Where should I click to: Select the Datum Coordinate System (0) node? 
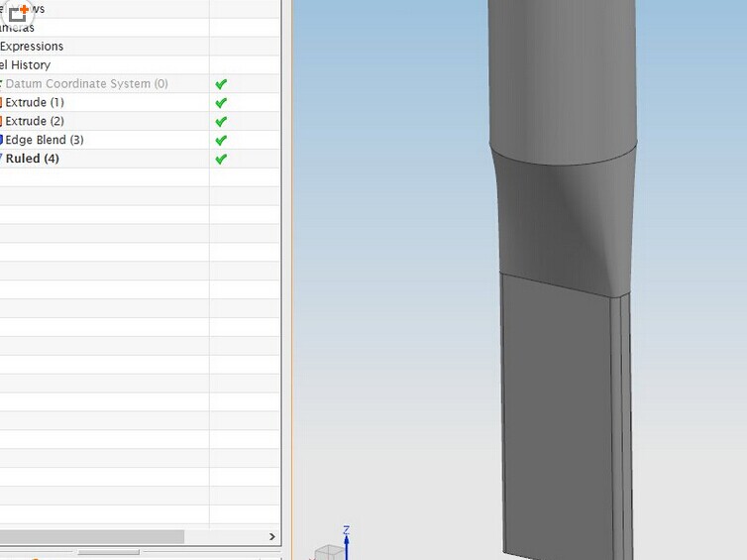86,84
